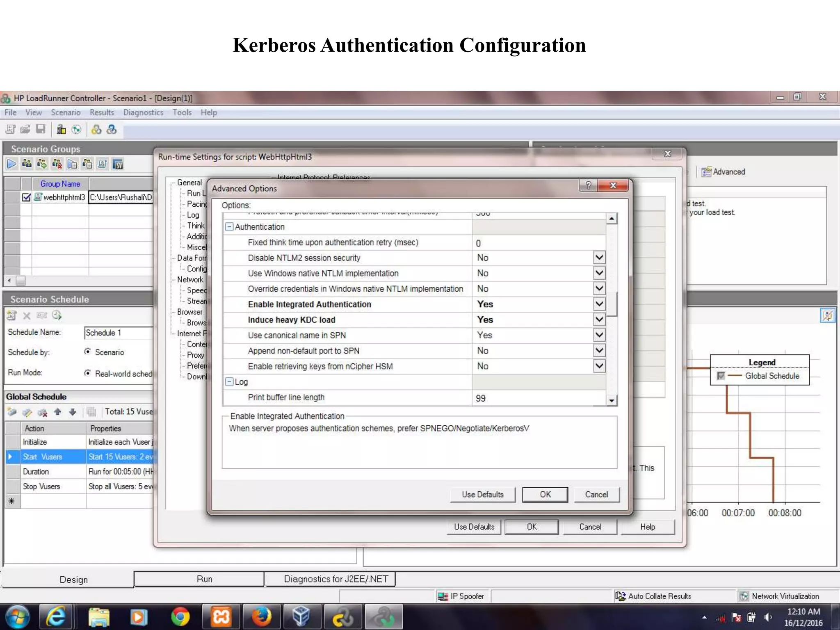Image resolution: width=840 pixels, height=630 pixels.
Task: Click the Schedule Name input field
Action: pyautogui.click(x=119, y=333)
